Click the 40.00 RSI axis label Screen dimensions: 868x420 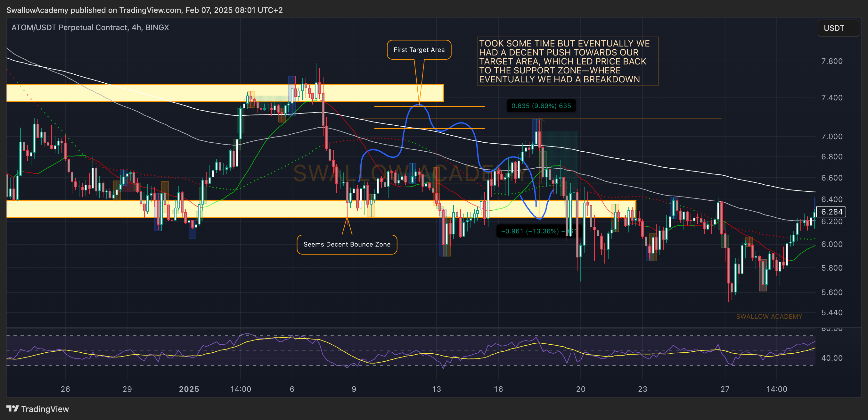[x=831, y=358]
